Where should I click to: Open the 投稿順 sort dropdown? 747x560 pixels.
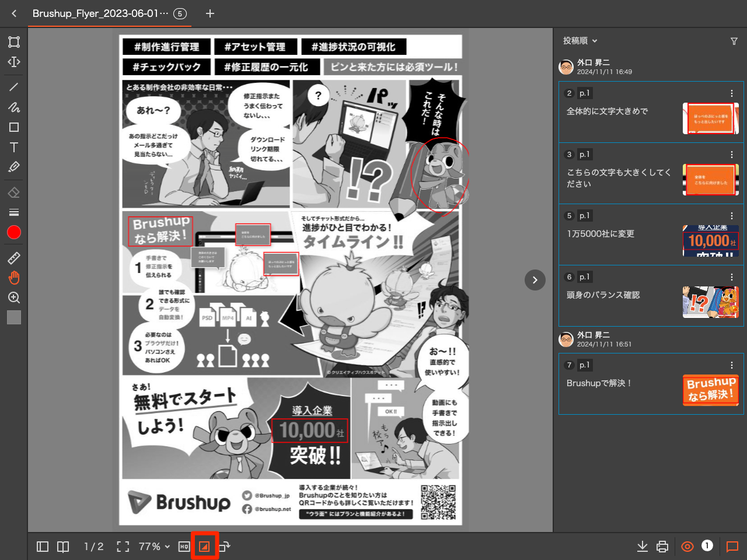580,41
